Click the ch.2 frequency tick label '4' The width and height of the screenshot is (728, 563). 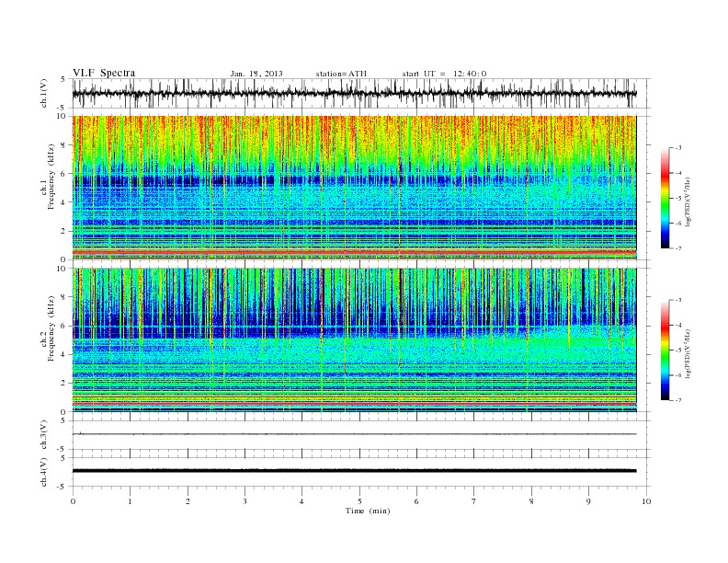click(64, 354)
